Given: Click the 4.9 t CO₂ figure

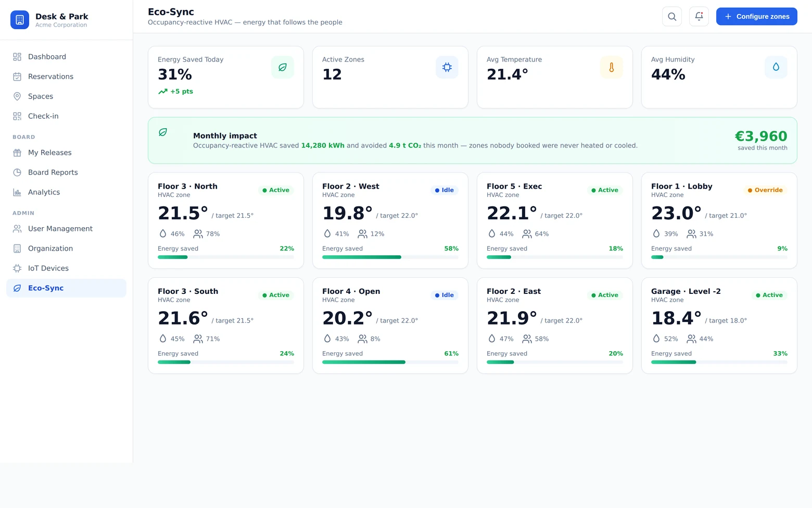Looking at the screenshot, I should pos(405,145).
